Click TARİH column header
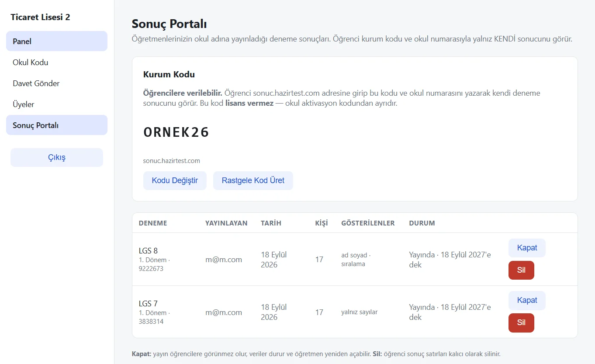The height and width of the screenshot is (364, 595). (x=271, y=223)
